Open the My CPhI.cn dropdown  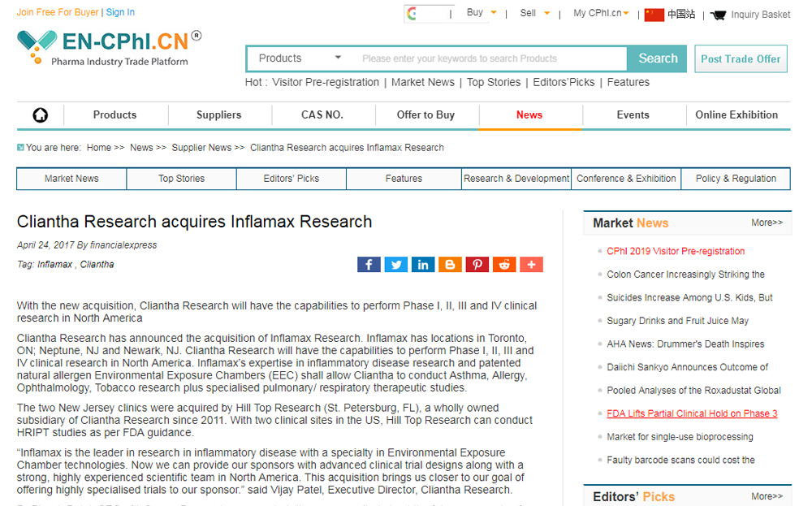point(601,13)
